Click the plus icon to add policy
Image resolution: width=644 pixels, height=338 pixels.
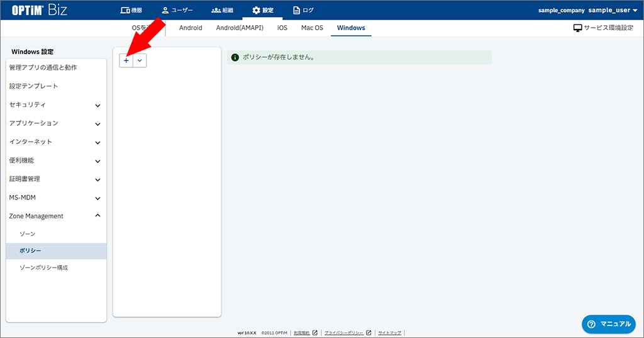pyautogui.click(x=126, y=60)
